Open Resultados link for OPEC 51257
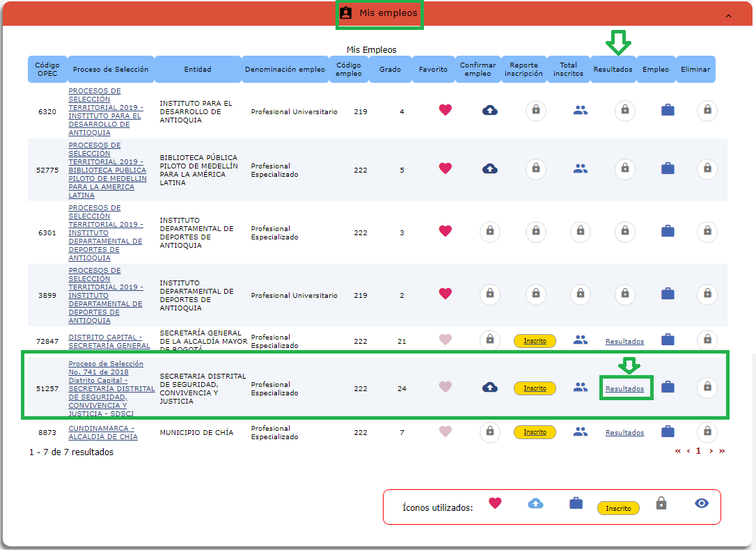Viewport: 756px width, 554px height. [624, 389]
